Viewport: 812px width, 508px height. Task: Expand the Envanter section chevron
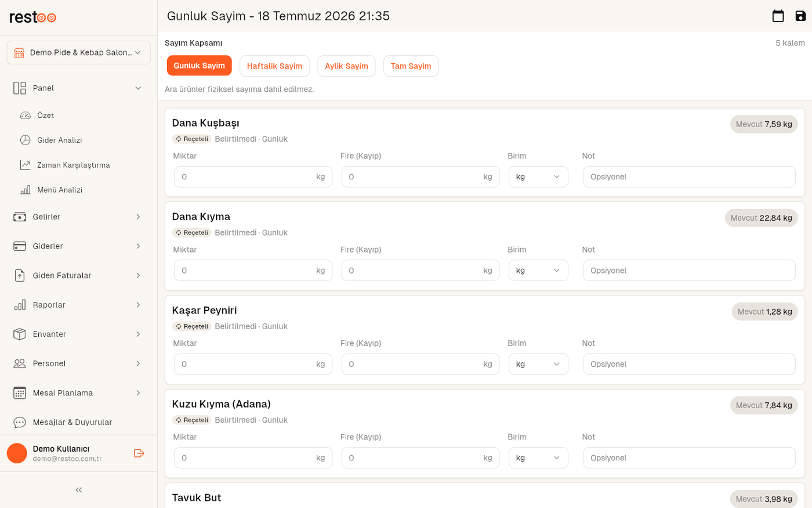click(138, 334)
